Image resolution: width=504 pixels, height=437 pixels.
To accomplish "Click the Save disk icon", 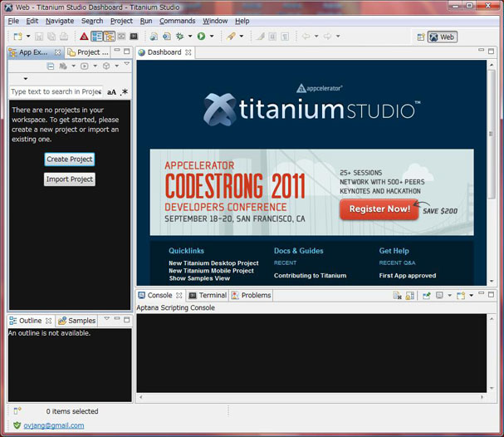I will (39, 37).
